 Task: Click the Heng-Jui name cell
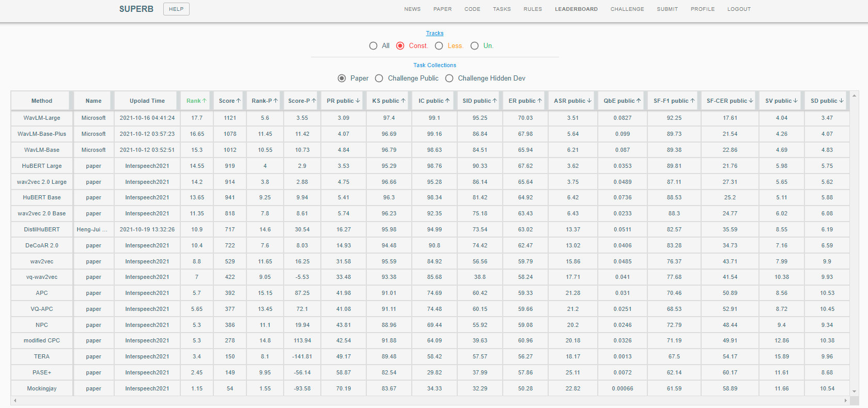point(94,229)
